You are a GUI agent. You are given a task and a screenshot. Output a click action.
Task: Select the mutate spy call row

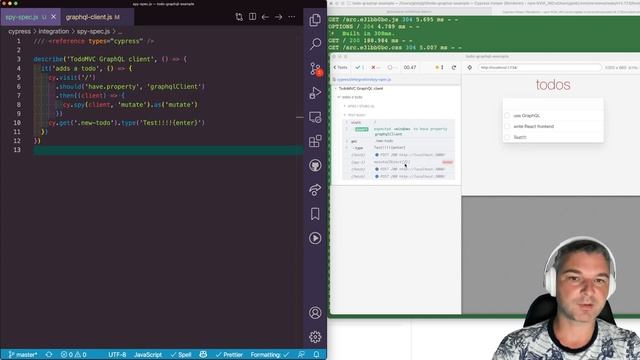click(x=398, y=162)
